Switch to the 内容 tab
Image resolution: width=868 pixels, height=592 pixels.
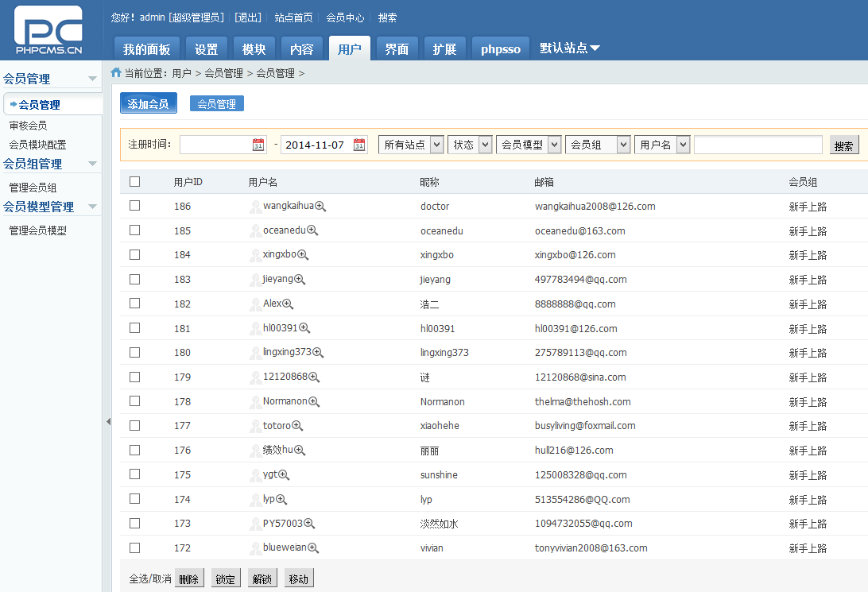[301, 49]
